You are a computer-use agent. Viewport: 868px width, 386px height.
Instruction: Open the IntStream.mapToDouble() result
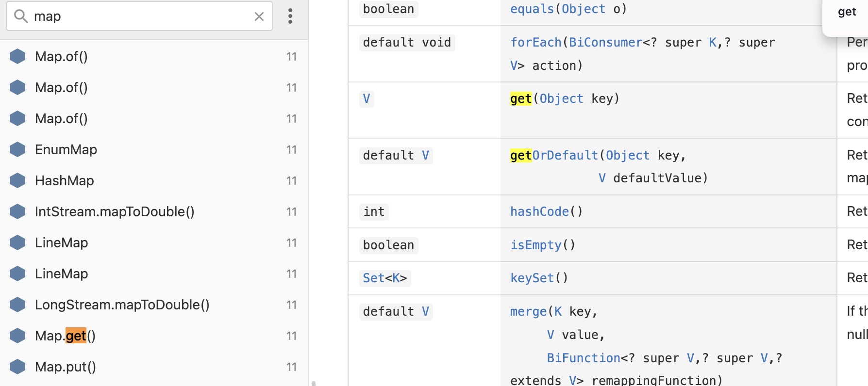(154, 211)
